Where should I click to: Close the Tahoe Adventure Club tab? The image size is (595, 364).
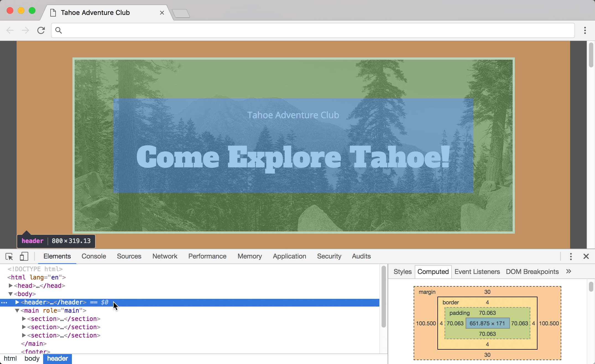[162, 13]
